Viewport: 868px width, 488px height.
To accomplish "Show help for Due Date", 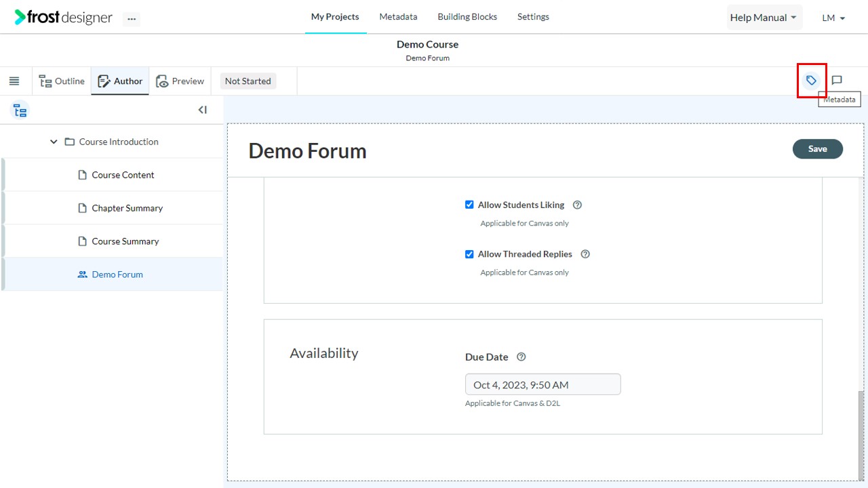I will (521, 357).
